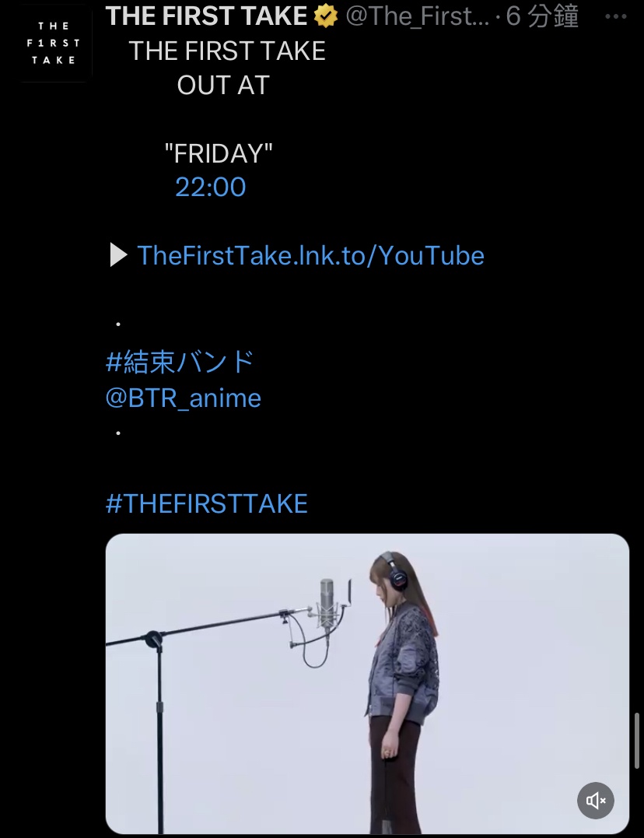Open TheFirstTake.lnk.to/YouTube link
Viewport: 644px width, 838px height.
click(310, 255)
